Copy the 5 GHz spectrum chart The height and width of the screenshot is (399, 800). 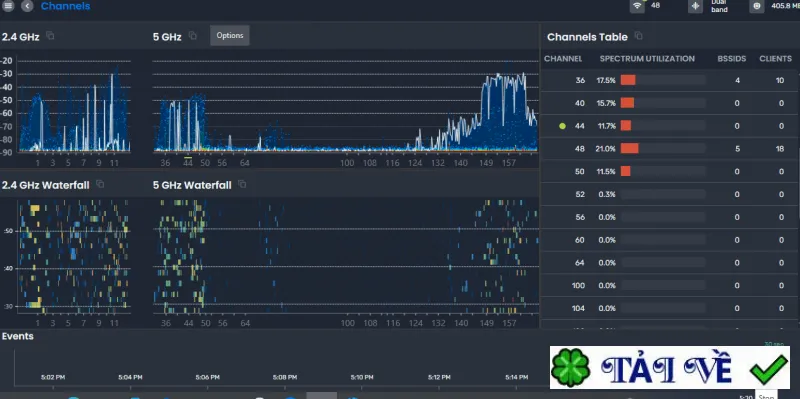tap(192, 36)
